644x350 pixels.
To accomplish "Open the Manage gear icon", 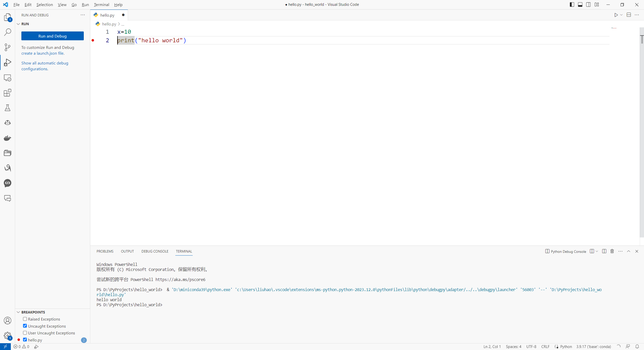I will (x=8, y=336).
